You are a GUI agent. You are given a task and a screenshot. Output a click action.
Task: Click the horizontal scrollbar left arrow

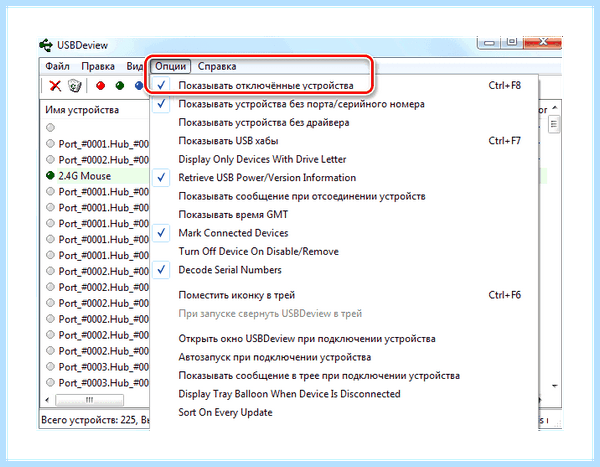pos(47,400)
